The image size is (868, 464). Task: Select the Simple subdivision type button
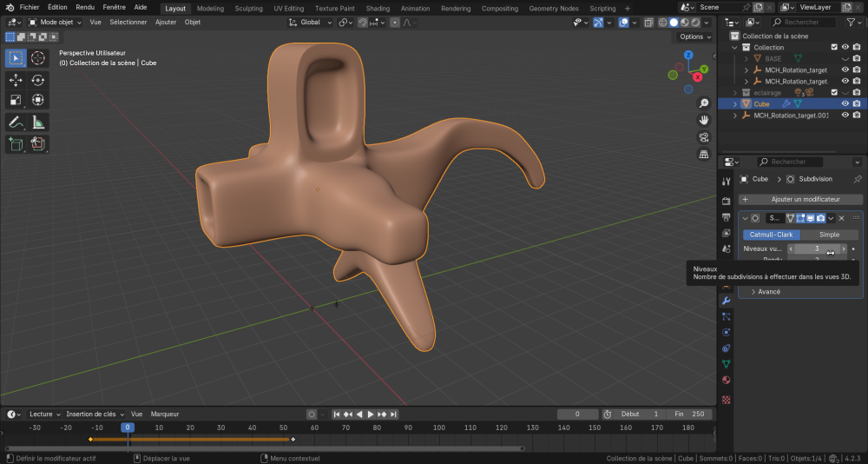[x=829, y=235]
